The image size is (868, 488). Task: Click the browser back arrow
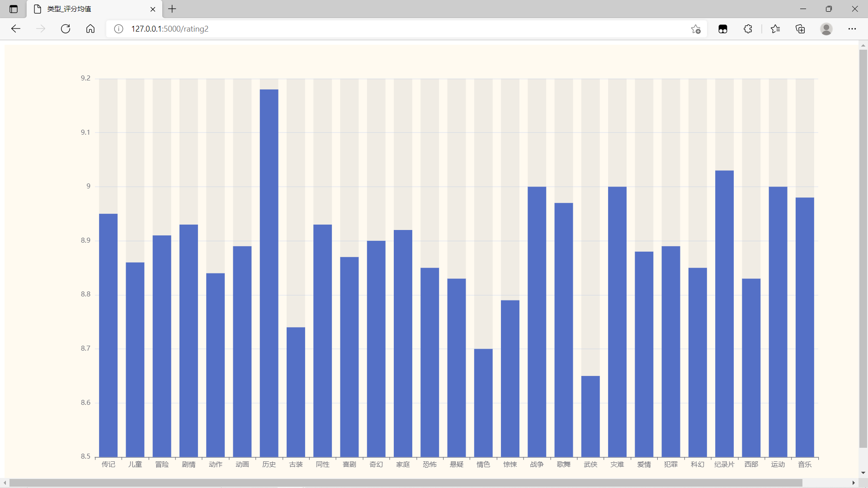tap(16, 29)
